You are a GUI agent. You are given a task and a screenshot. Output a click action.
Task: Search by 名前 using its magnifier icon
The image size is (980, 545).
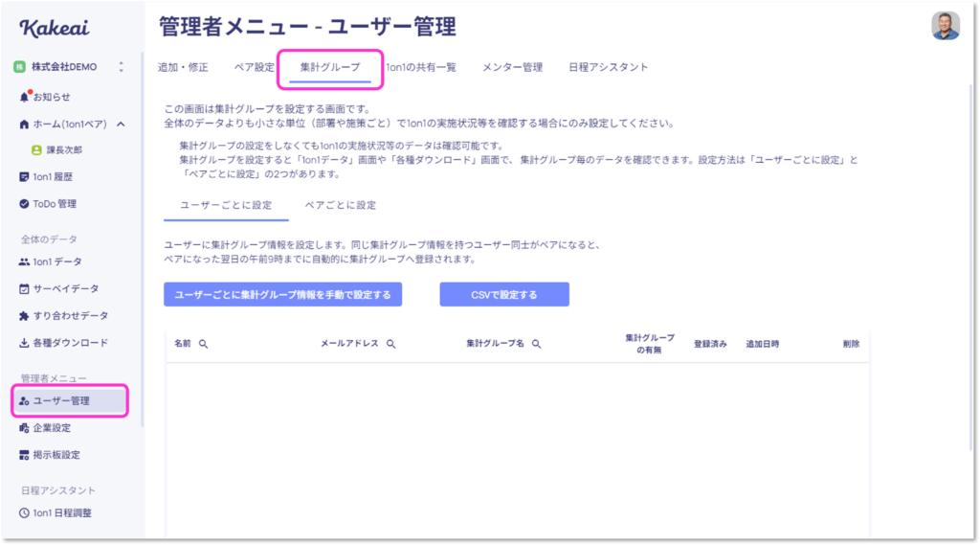pyautogui.click(x=203, y=344)
